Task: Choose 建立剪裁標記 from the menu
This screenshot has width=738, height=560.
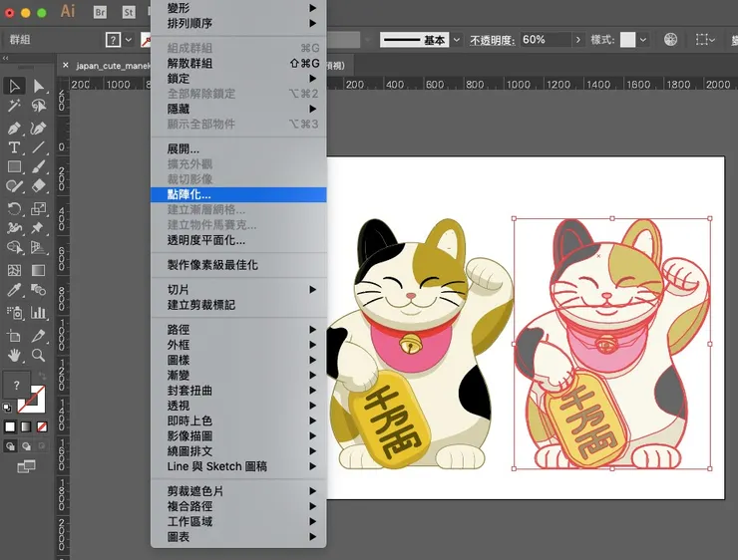Action: point(238,305)
